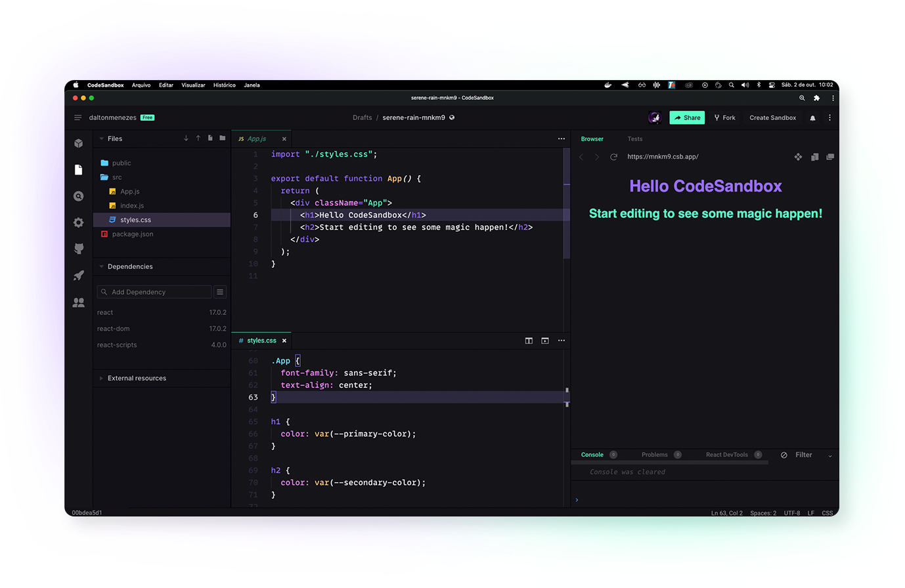
Task: Click the Spaces: 2 status bar entry
Action: [x=763, y=513]
